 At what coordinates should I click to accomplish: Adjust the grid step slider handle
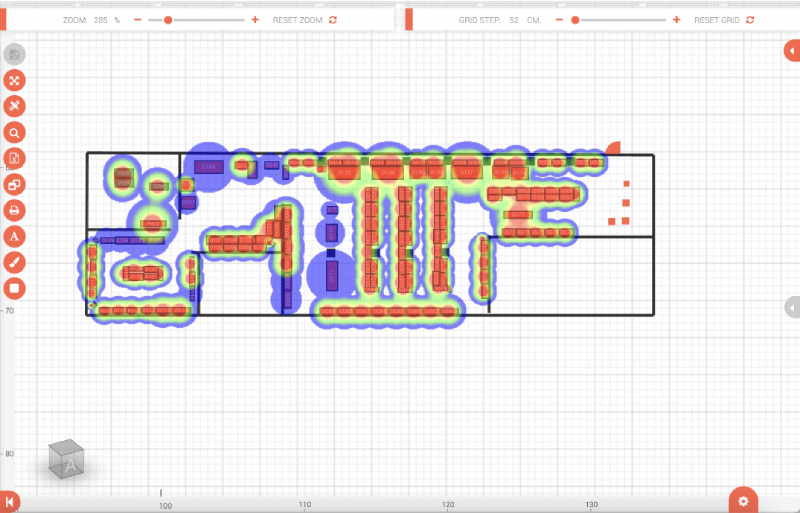[x=575, y=20]
